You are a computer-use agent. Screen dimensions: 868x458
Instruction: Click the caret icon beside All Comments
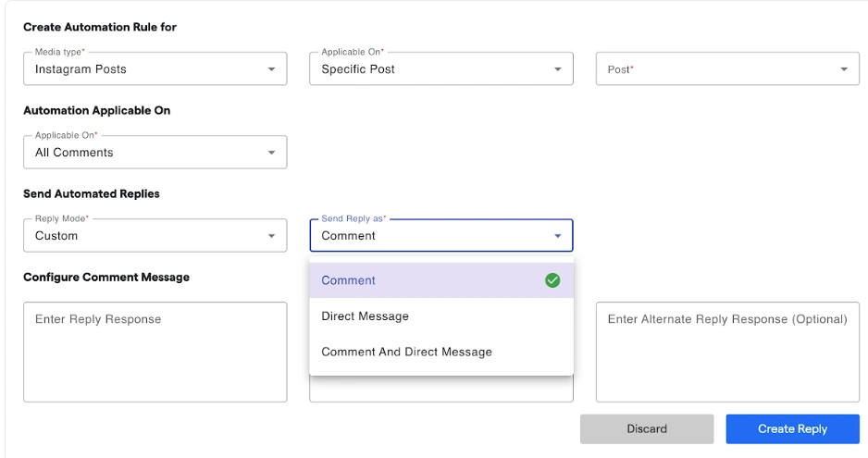pyautogui.click(x=271, y=153)
